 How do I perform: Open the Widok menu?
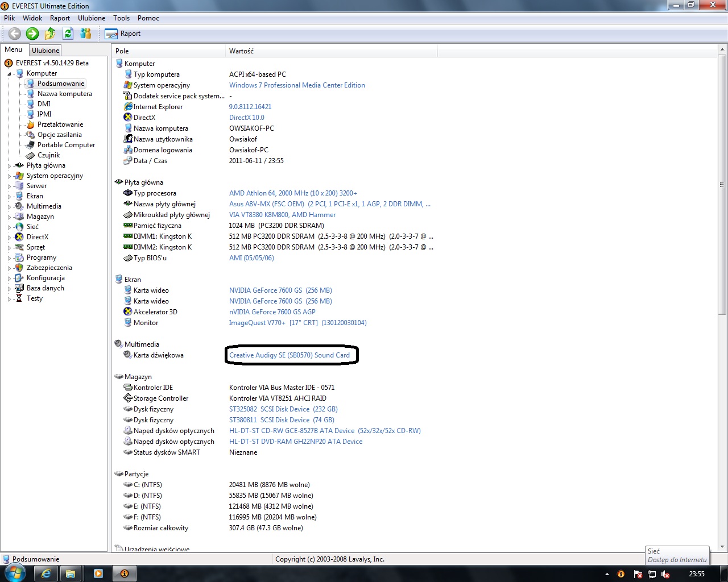pos(32,18)
